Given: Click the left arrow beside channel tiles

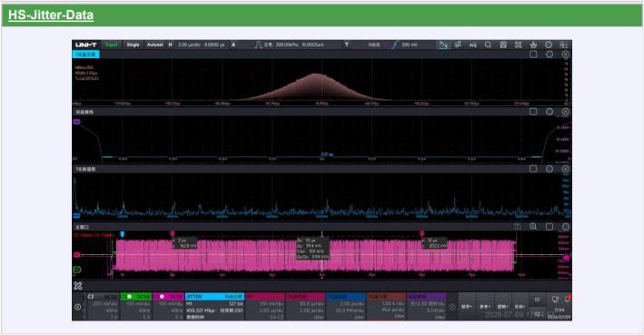Looking at the screenshot, I should (x=77, y=307).
